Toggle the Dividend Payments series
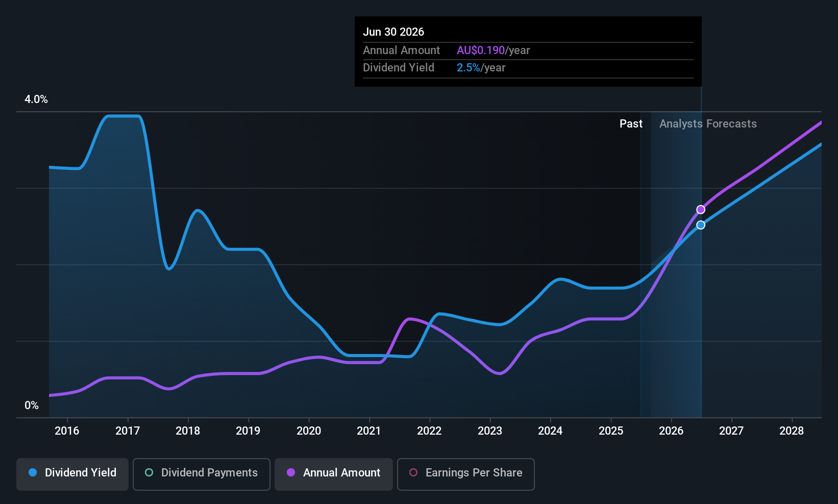The width and height of the screenshot is (838, 504). click(x=202, y=474)
